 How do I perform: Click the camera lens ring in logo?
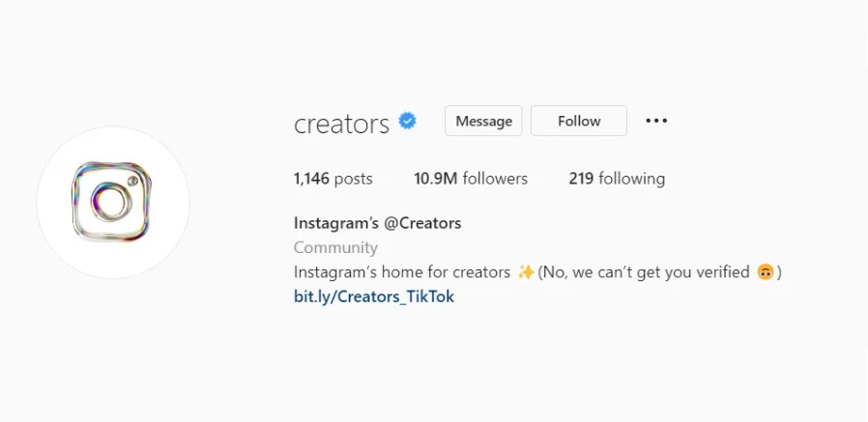pos(111,202)
